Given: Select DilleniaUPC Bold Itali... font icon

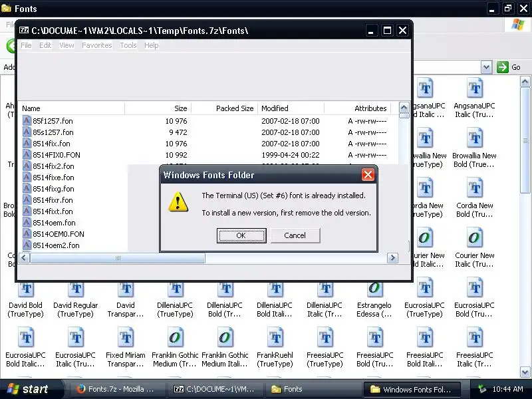Looking at the screenshot, I should [x=275, y=289].
